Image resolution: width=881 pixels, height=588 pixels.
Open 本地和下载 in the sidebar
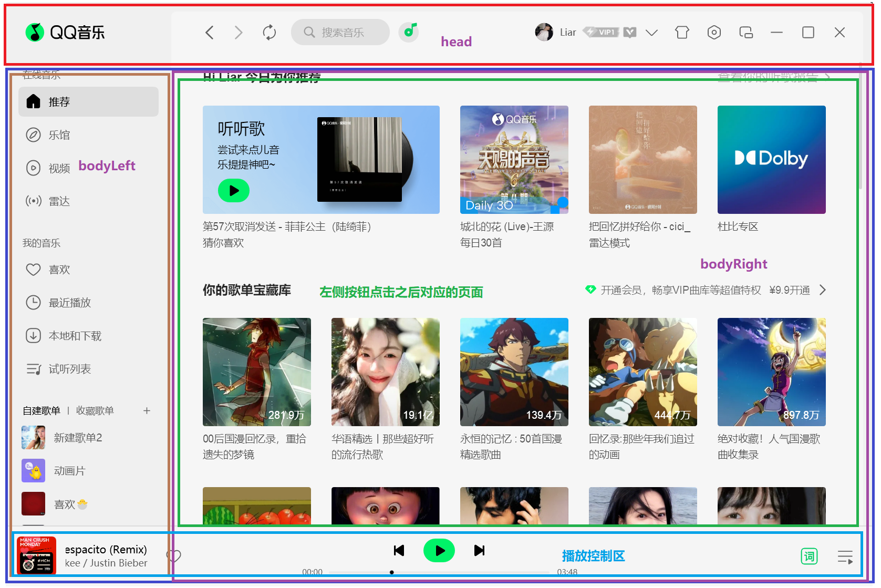[x=88, y=336]
